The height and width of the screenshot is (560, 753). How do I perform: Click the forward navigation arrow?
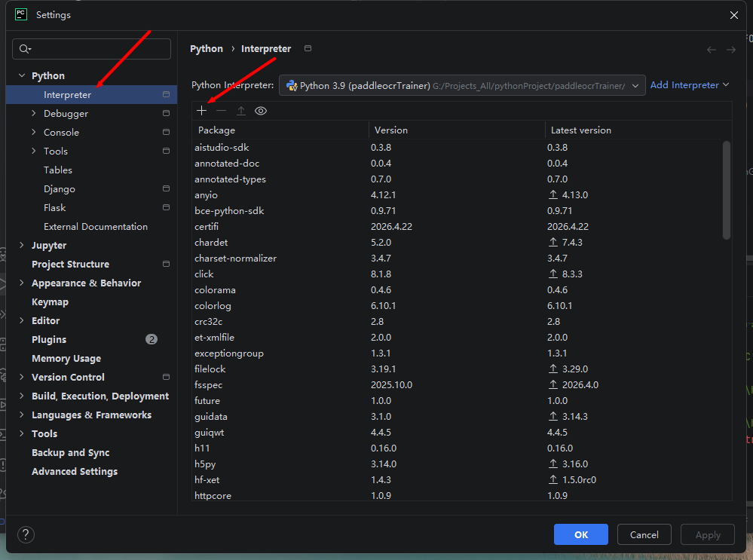731,50
